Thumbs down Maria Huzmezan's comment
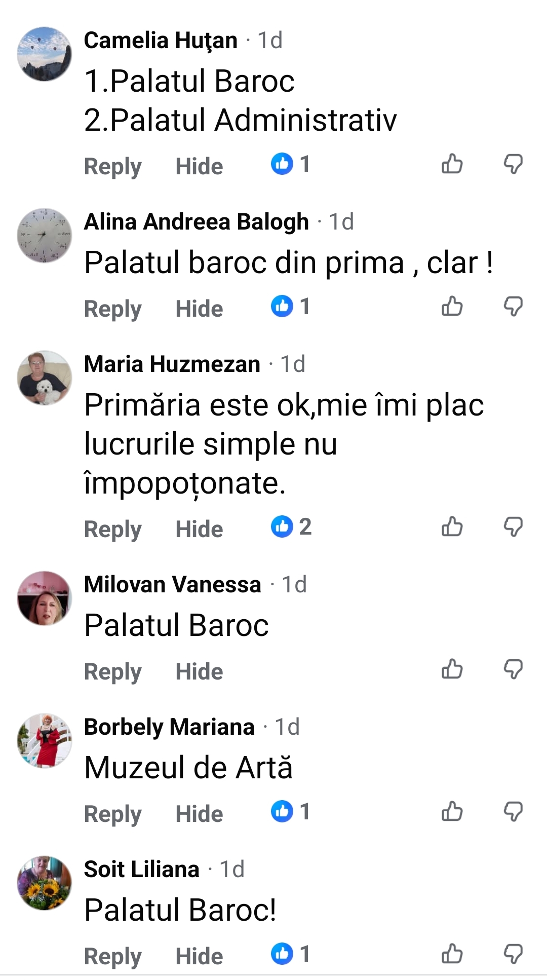This screenshot has height=980, width=547. pyautogui.click(x=513, y=526)
